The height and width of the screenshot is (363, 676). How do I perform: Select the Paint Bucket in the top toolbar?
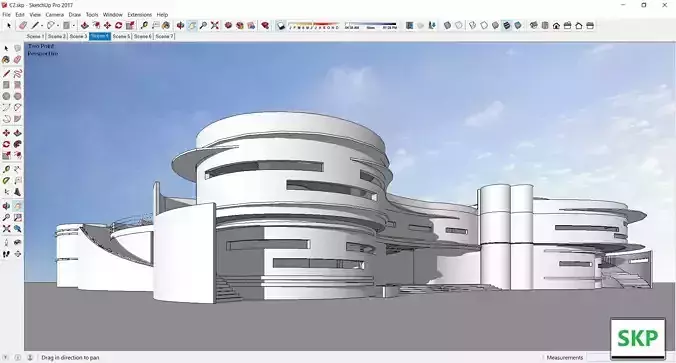166,26
